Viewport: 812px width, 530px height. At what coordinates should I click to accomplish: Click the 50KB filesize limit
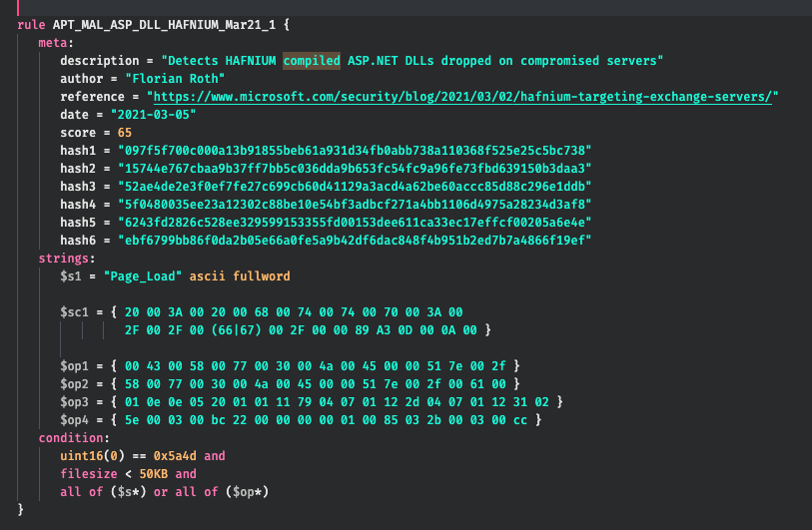point(153,473)
